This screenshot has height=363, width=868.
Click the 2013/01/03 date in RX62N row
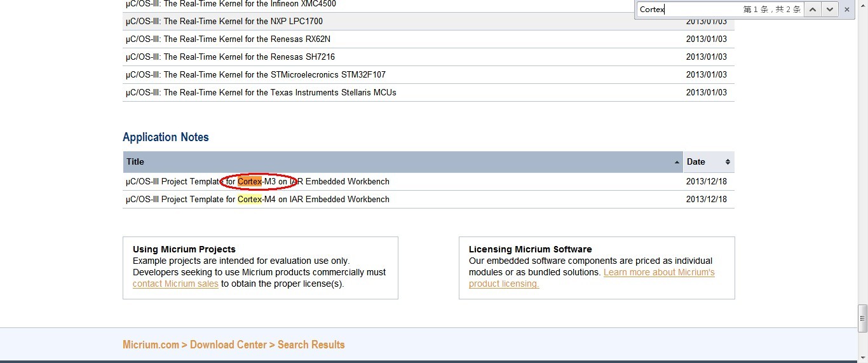point(706,39)
